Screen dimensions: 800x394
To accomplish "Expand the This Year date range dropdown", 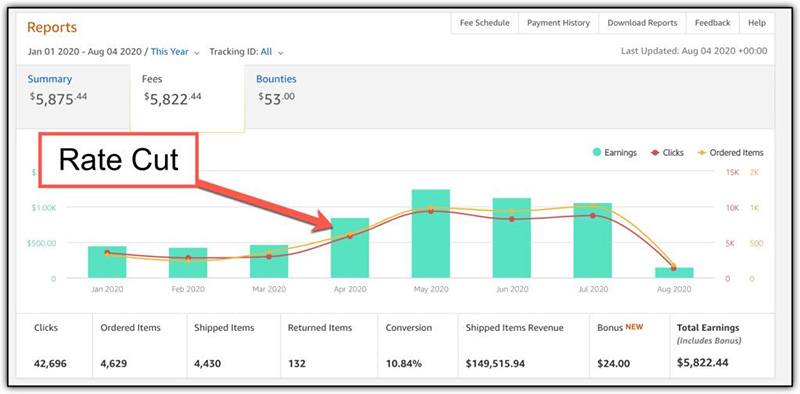I will [x=175, y=52].
